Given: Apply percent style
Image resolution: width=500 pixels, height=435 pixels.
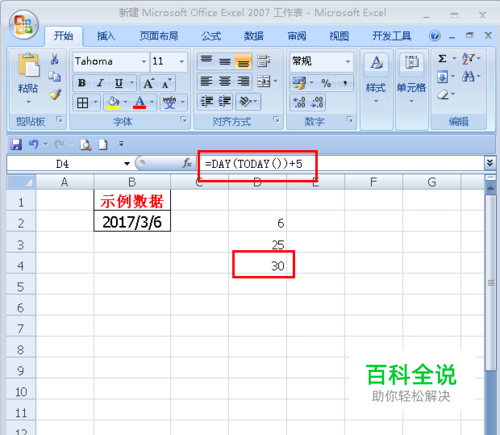Looking at the screenshot, I should [326, 83].
